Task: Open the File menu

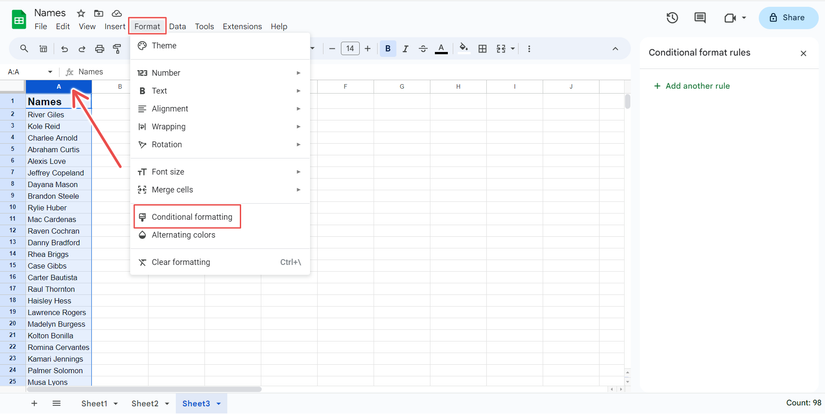Action: click(x=41, y=26)
